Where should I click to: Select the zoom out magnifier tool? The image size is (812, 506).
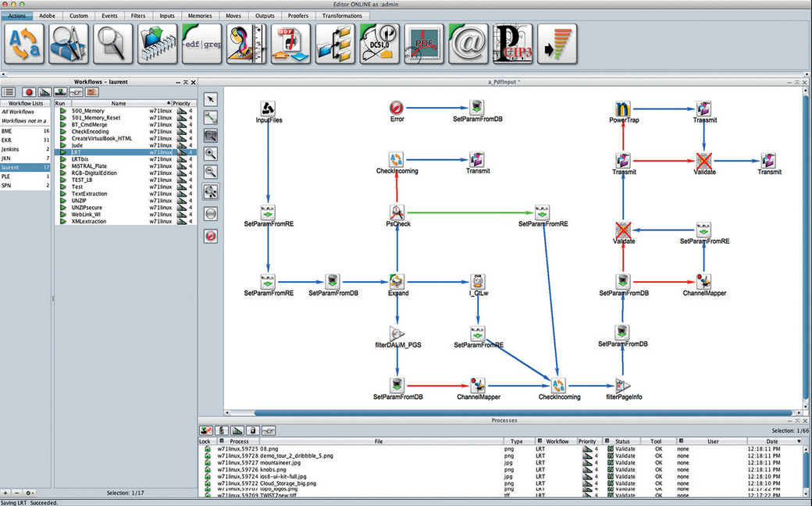tap(211, 173)
